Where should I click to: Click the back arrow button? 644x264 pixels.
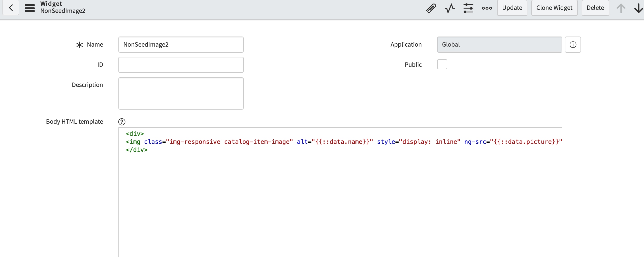(x=11, y=8)
